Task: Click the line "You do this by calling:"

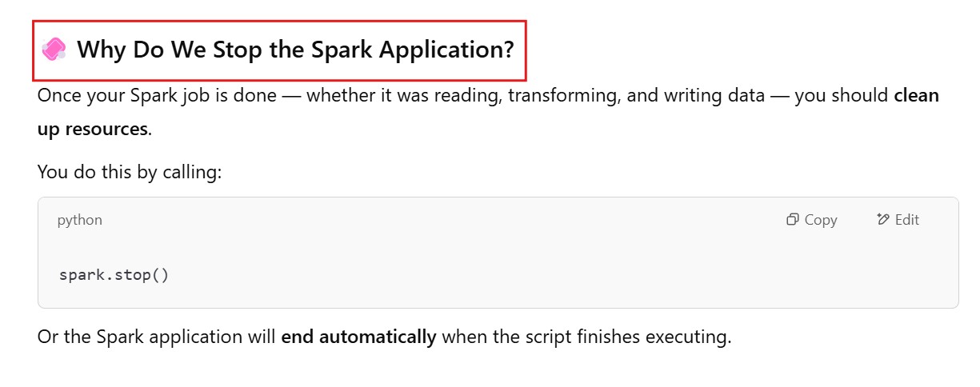Action: [129, 171]
